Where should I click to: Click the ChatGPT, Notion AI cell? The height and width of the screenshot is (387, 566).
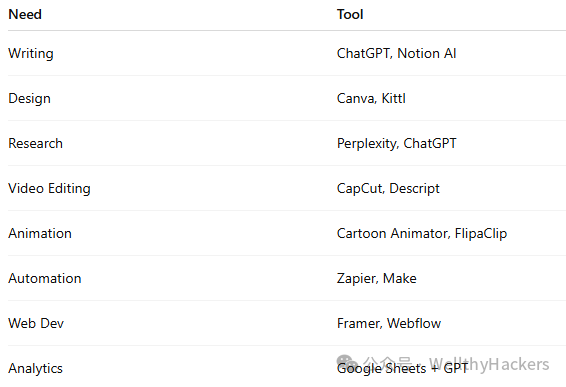[396, 53]
